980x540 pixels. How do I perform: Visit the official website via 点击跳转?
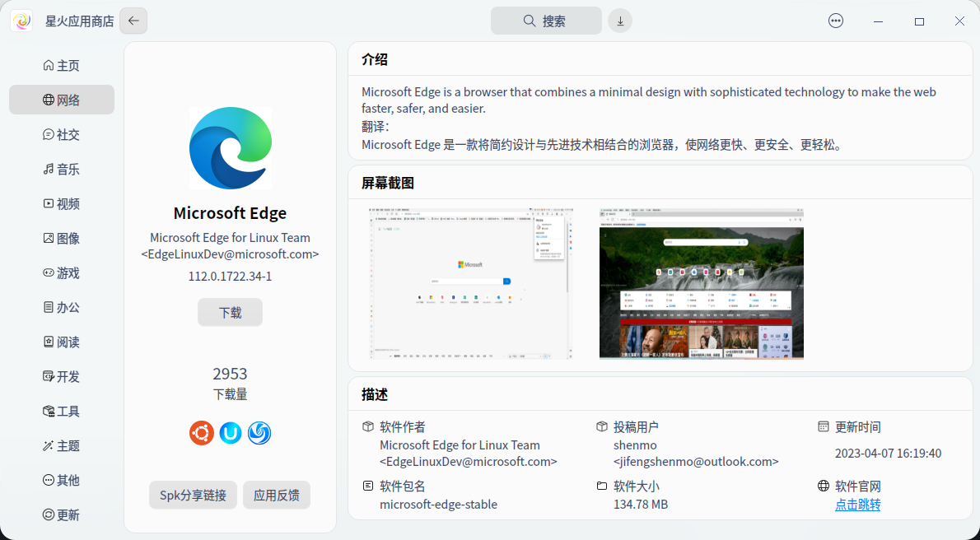[856, 504]
